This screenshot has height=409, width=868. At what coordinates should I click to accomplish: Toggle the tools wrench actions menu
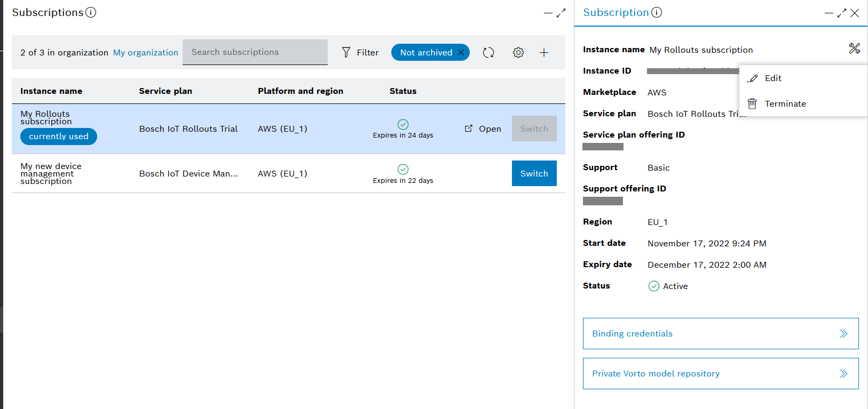pos(855,49)
